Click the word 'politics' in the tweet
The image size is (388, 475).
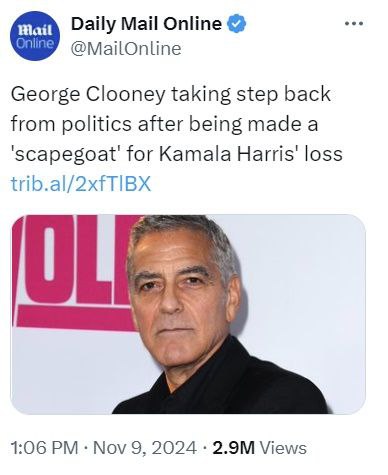(96, 124)
